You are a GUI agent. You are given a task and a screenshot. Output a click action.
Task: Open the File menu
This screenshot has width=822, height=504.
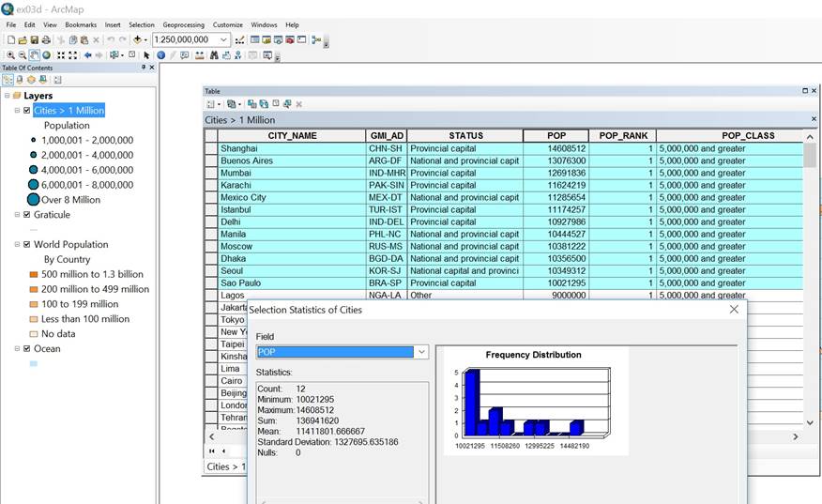11,24
